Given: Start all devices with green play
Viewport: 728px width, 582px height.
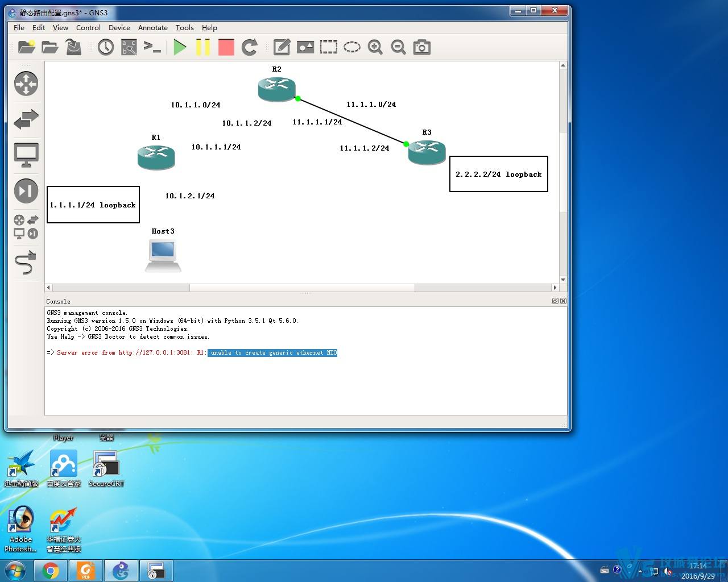Looking at the screenshot, I should [x=180, y=47].
